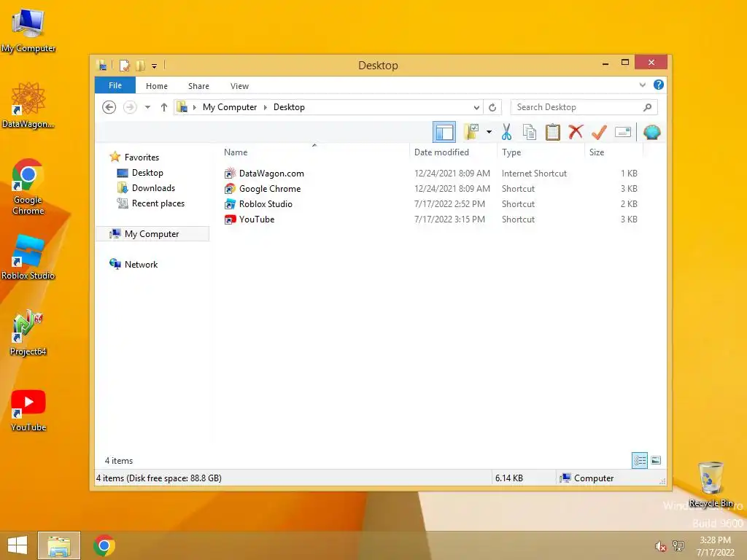
Task: Click the Cut scissors icon
Action: pos(506,132)
